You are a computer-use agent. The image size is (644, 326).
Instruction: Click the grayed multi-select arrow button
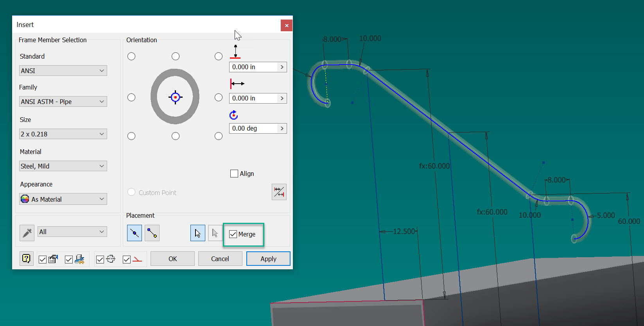coord(215,233)
